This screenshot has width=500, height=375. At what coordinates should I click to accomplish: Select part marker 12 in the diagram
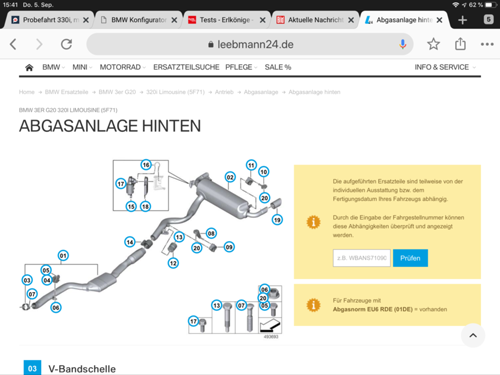(x=173, y=263)
